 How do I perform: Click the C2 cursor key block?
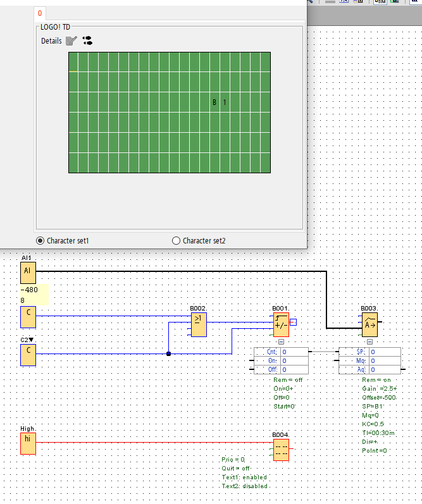click(28, 355)
